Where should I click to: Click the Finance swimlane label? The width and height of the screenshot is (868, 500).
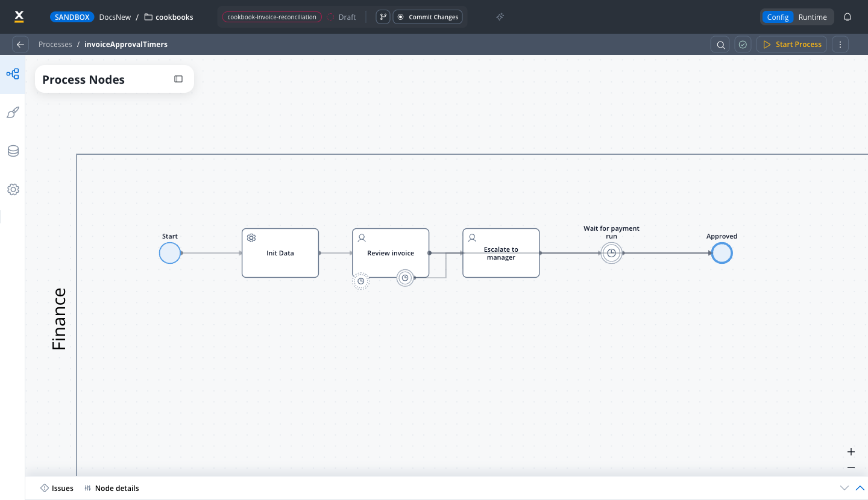coord(59,319)
